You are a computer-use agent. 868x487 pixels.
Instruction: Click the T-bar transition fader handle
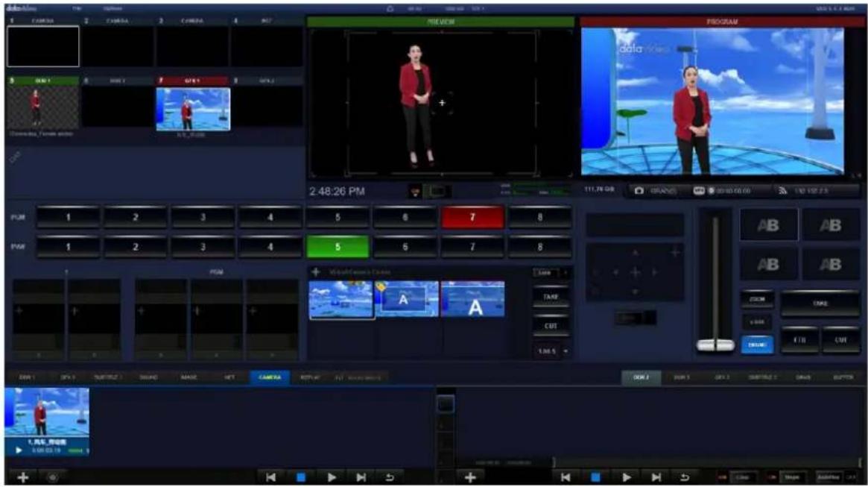pyautogui.click(x=716, y=345)
